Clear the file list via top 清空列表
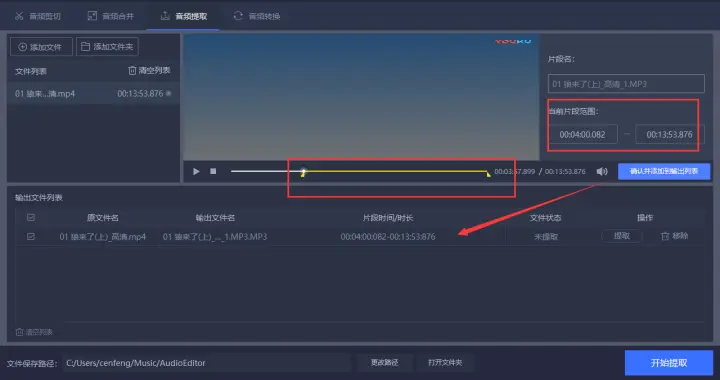Viewport: 720px width, 380px height. (x=149, y=70)
